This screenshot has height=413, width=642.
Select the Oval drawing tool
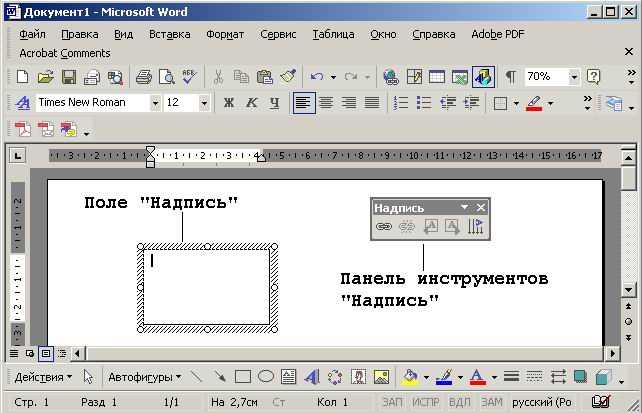pyautogui.click(x=266, y=377)
